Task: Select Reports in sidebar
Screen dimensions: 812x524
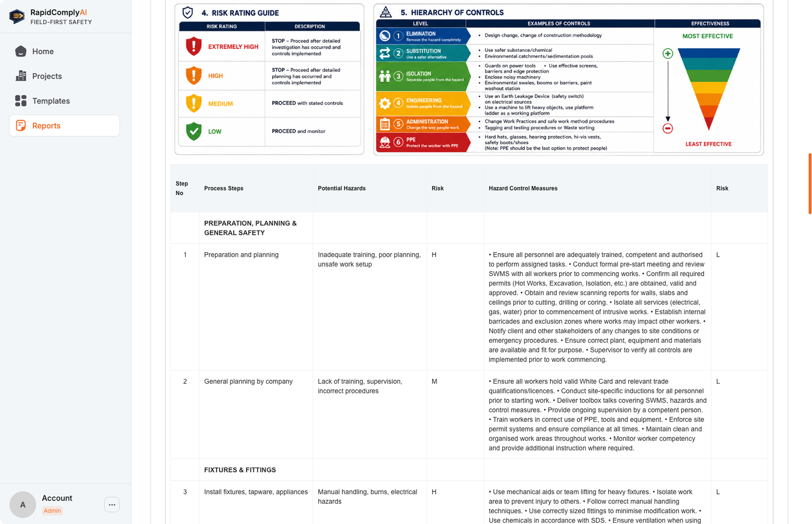Action: [x=65, y=126]
